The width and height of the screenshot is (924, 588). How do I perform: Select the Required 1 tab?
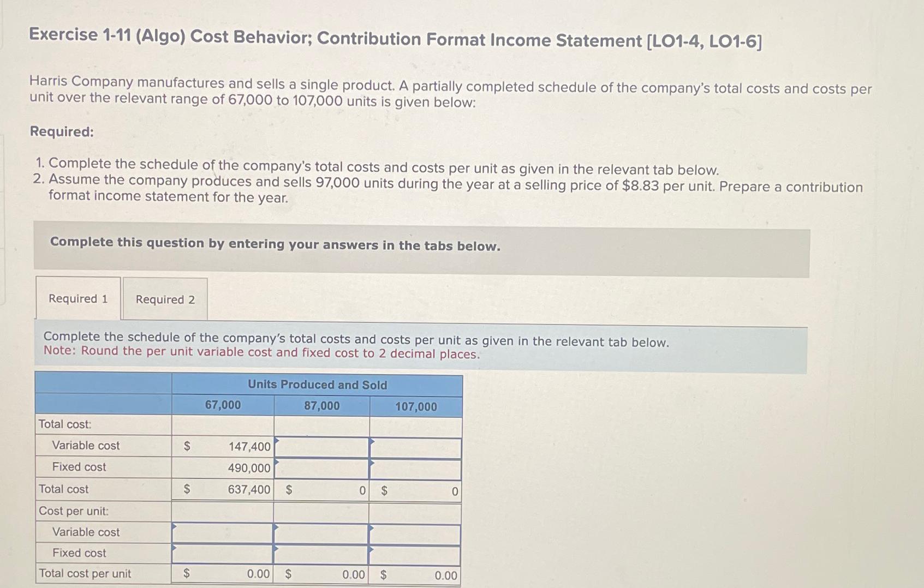click(x=78, y=299)
